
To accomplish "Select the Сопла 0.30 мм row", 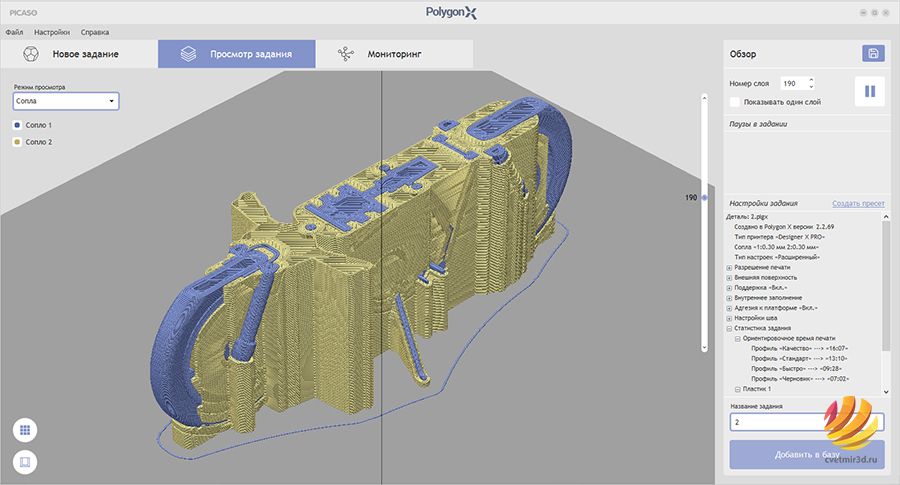I will pos(777,247).
